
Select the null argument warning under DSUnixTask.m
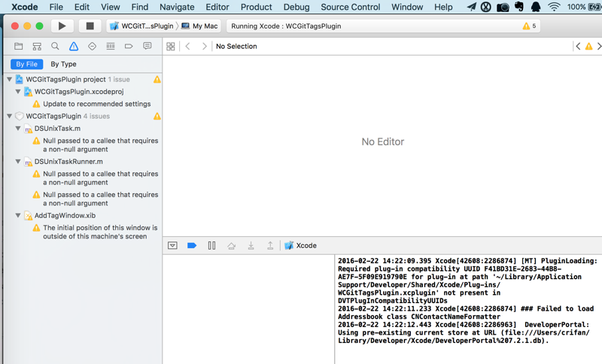(x=101, y=145)
